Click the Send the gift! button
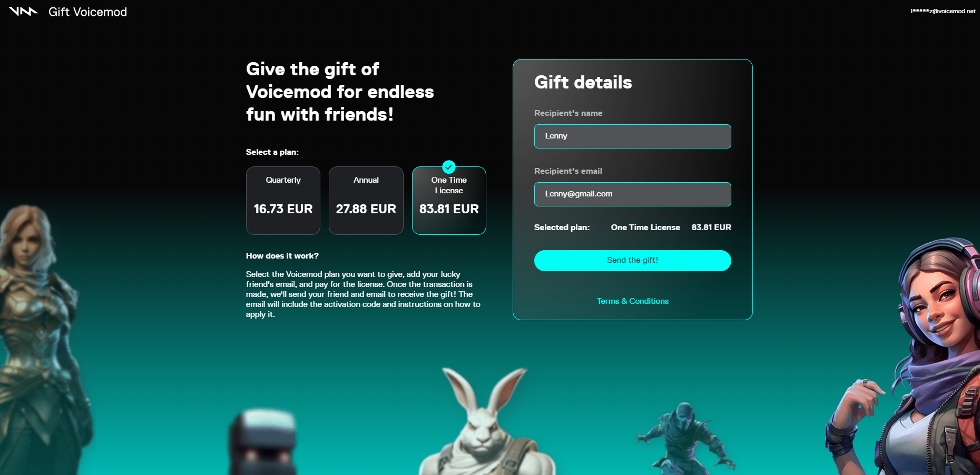 tap(632, 261)
